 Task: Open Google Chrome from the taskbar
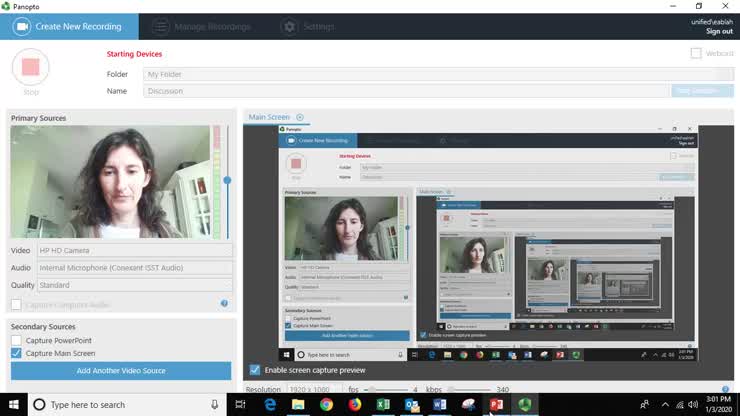point(326,405)
